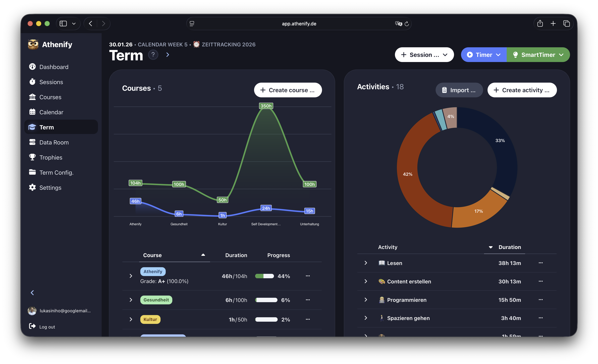Expand the Gesundheit course row
The height and width of the screenshot is (364, 598).
coord(131,300)
